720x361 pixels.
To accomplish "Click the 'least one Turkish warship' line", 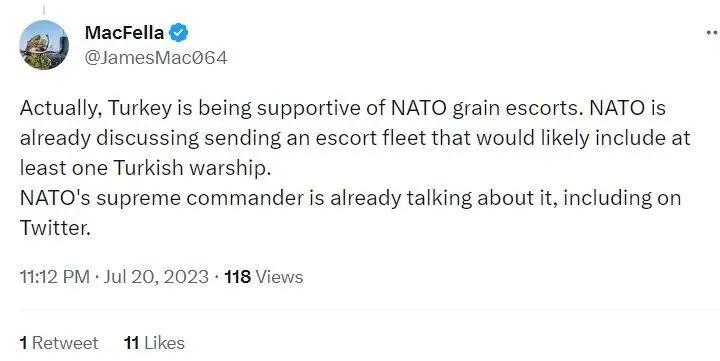I will tap(146, 168).
